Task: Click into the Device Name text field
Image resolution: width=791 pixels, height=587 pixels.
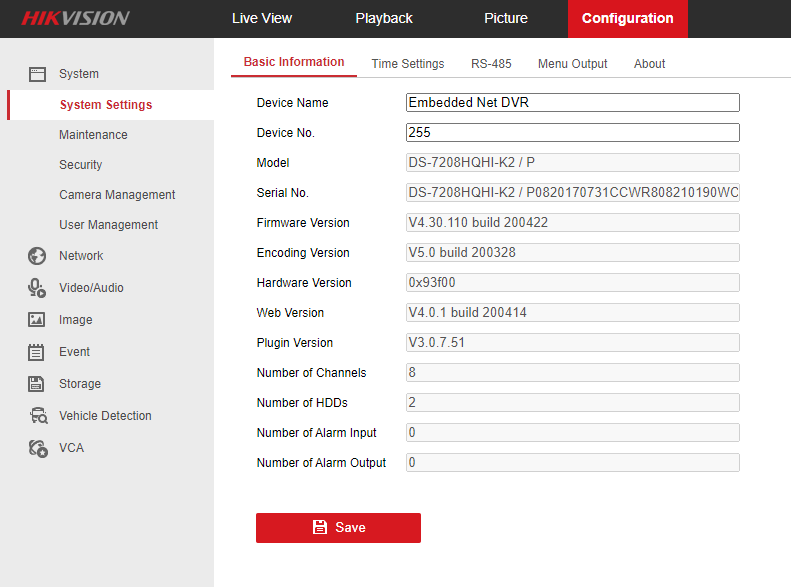Action: click(572, 103)
